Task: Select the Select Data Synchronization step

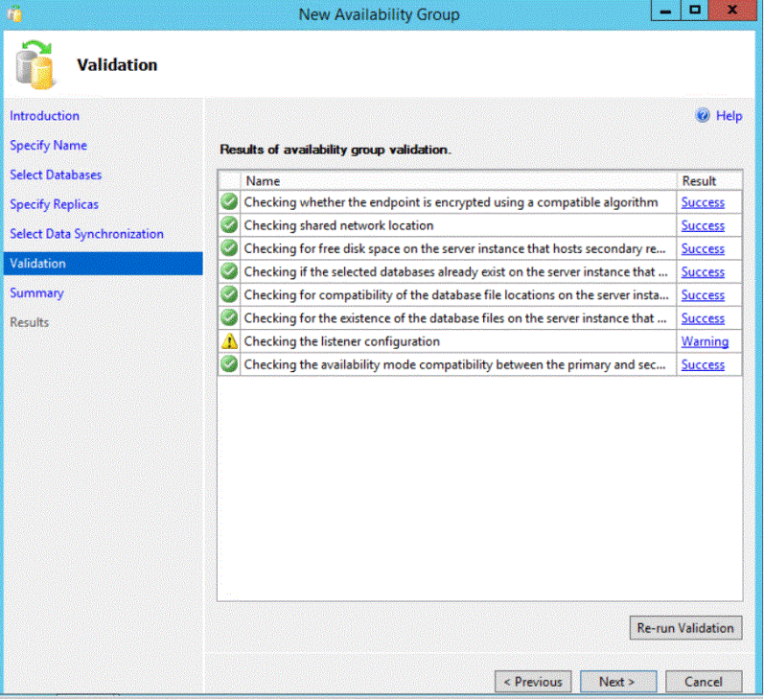Action: [x=86, y=234]
